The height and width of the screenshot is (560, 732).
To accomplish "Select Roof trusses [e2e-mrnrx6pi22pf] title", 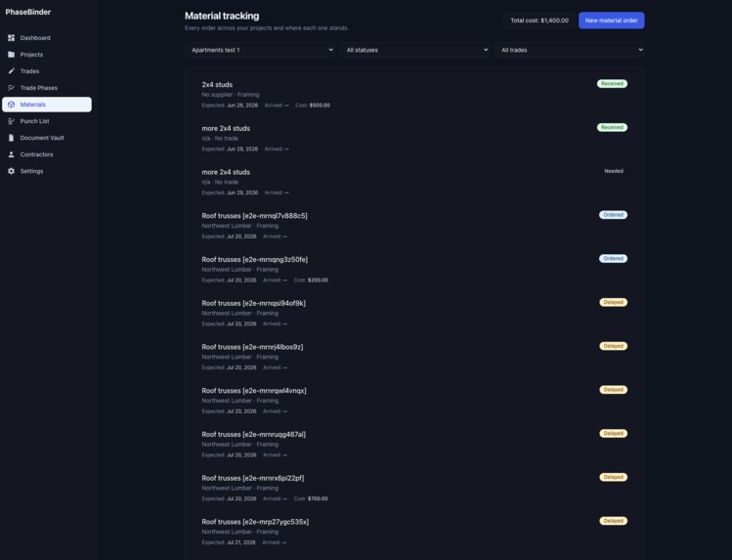I will 253,478.
